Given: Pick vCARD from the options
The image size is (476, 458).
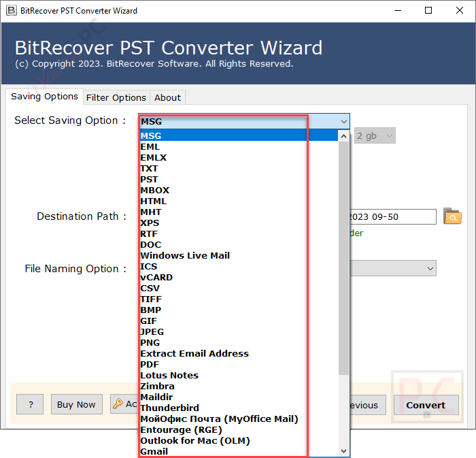Looking at the screenshot, I should (239, 278).
